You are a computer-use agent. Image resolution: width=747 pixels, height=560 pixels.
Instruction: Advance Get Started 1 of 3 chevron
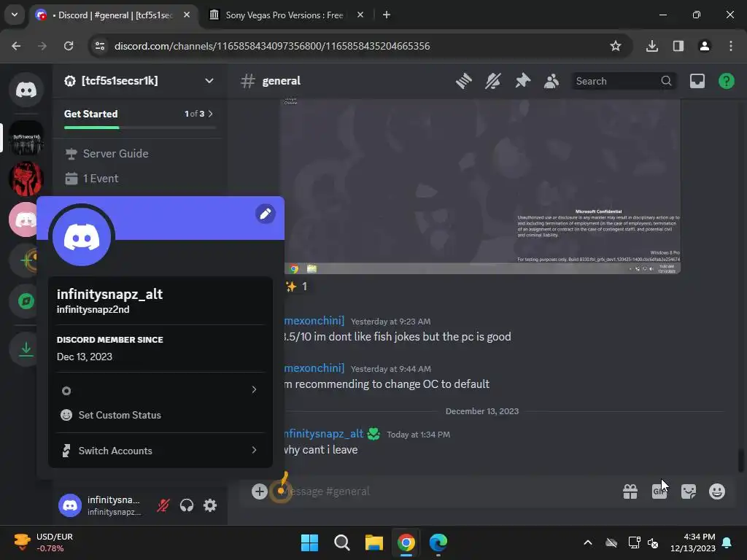click(211, 114)
